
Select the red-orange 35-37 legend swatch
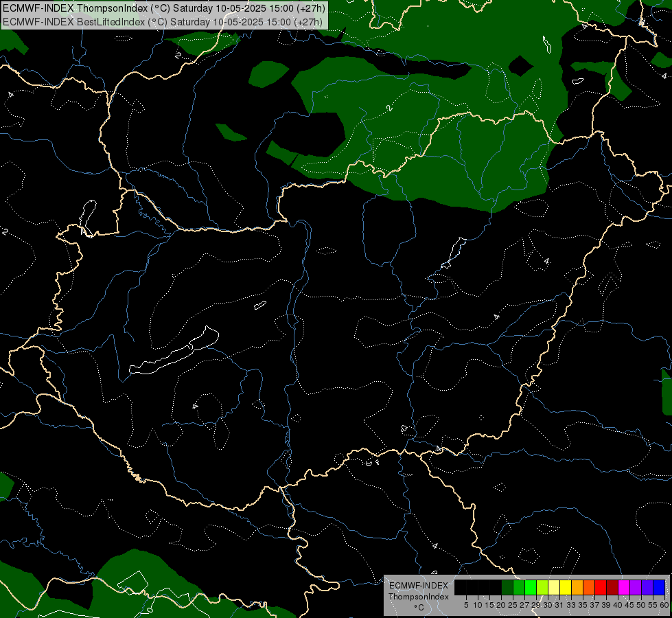click(589, 587)
